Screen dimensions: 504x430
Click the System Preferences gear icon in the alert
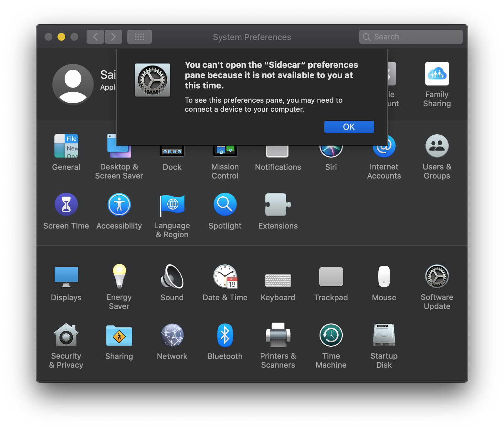pyautogui.click(x=152, y=80)
